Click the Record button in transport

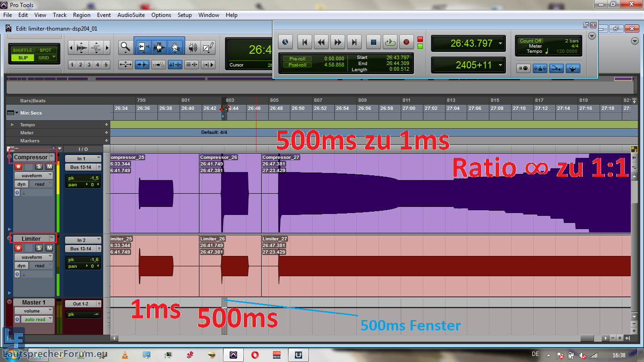[406, 42]
